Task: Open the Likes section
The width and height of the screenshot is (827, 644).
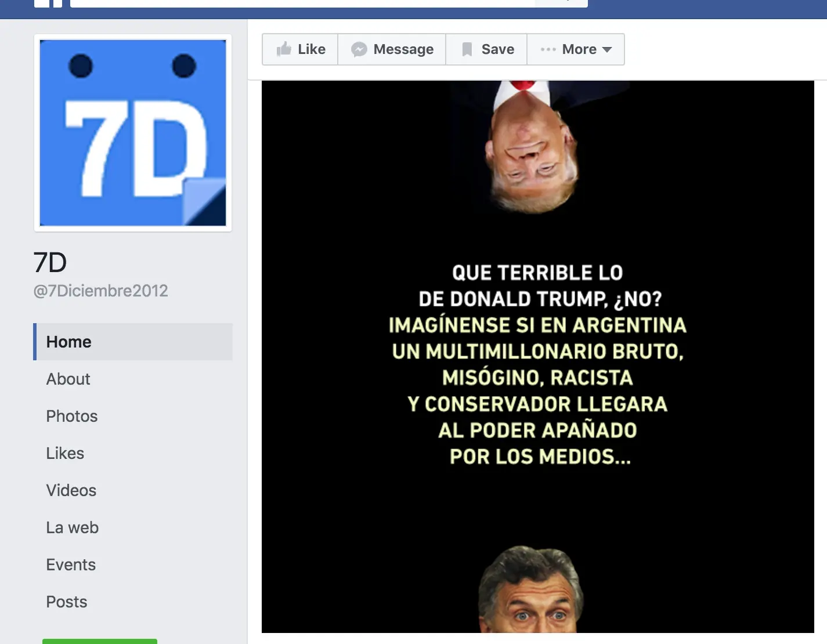Action: (x=65, y=453)
